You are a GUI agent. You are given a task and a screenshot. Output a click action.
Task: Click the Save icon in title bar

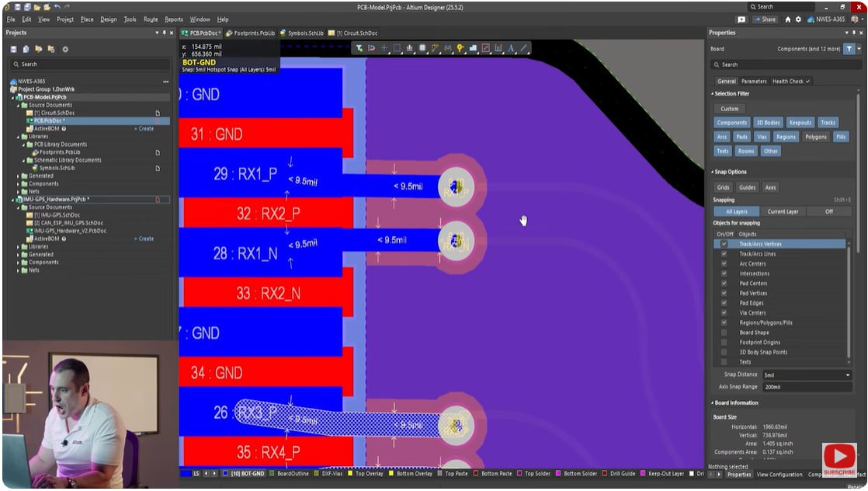pyautogui.click(x=18, y=7)
